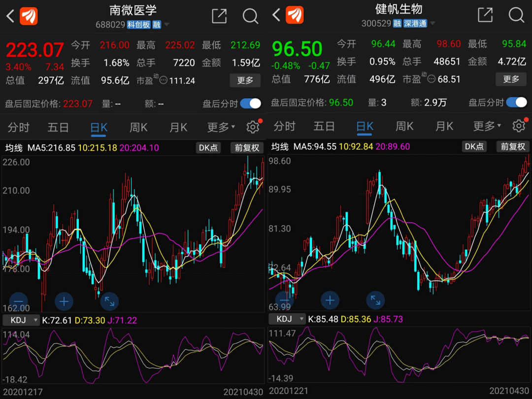Viewport: 532px width, 399px height.
Task: Switch to 周K tab on the right chart
Action: point(404,127)
